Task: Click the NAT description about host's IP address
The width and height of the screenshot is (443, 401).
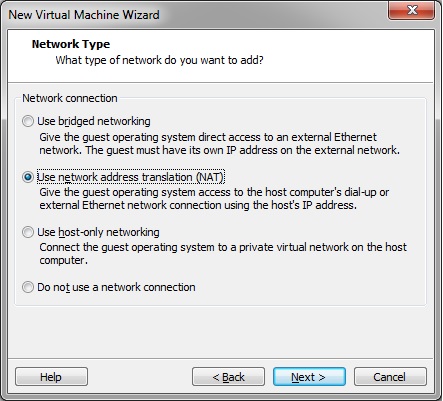Action: 214,199
